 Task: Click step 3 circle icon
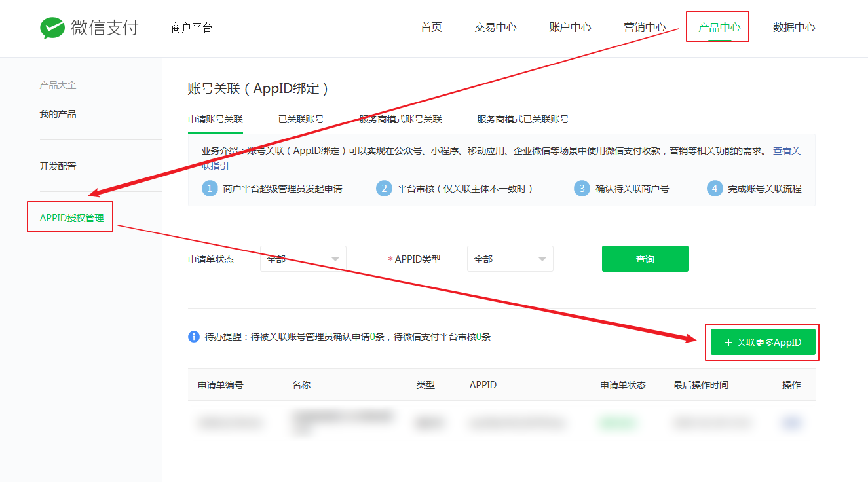click(582, 189)
